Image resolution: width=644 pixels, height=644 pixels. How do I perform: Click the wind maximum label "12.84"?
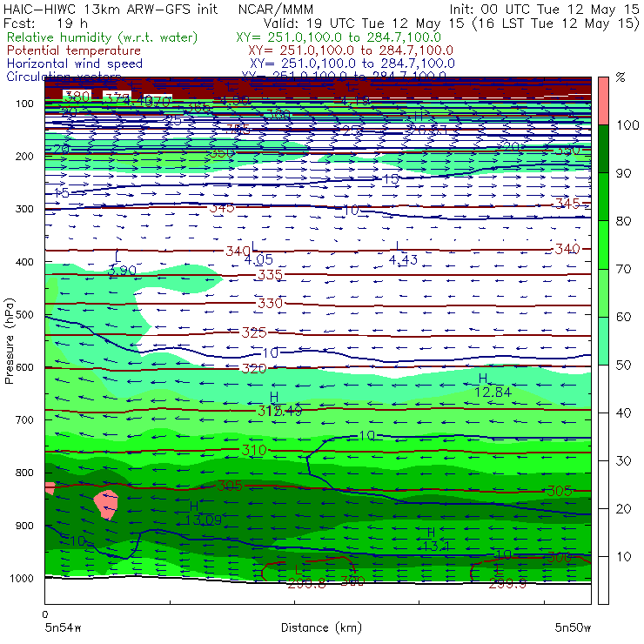click(493, 392)
